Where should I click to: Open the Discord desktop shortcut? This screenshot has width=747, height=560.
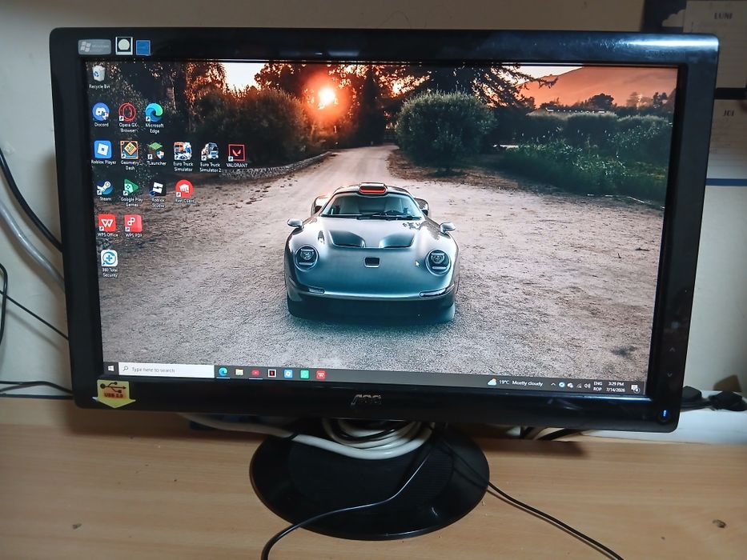pyautogui.click(x=101, y=114)
